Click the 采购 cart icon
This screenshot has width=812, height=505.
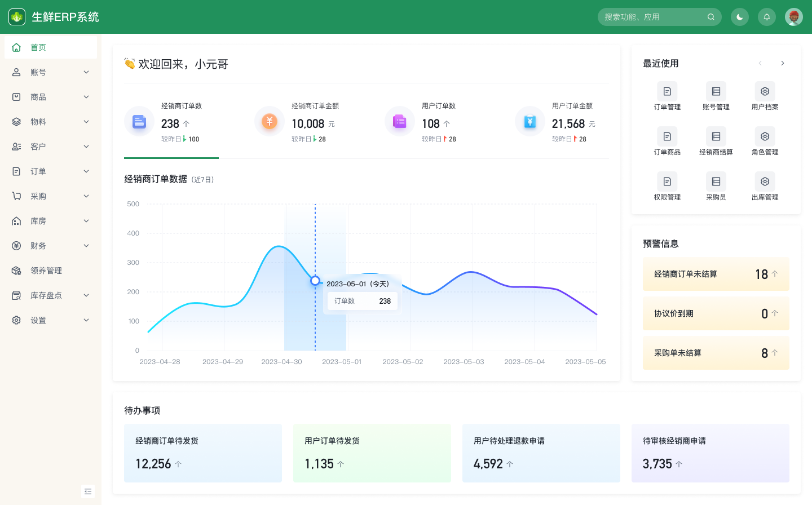[16, 196]
